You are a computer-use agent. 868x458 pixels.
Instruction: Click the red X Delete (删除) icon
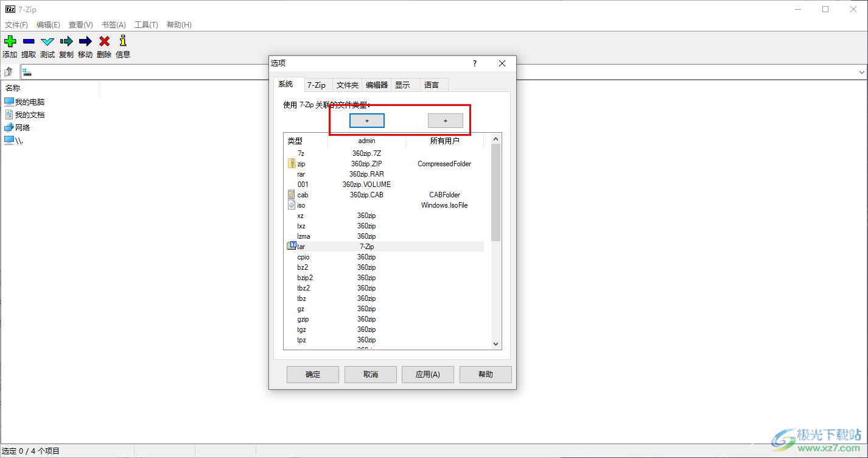tap(104, 41)
